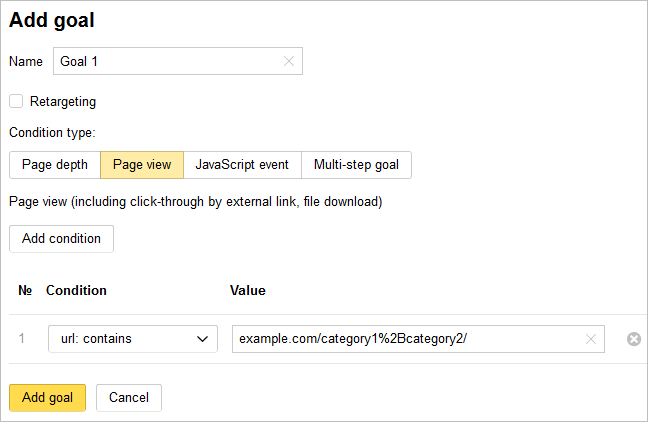Cancel the goal creation

129,397
